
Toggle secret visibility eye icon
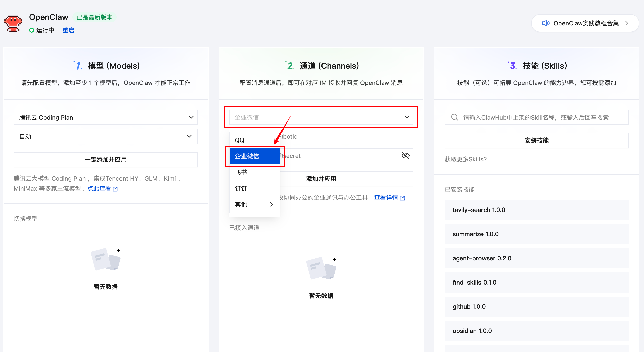(x=406, y=156)
